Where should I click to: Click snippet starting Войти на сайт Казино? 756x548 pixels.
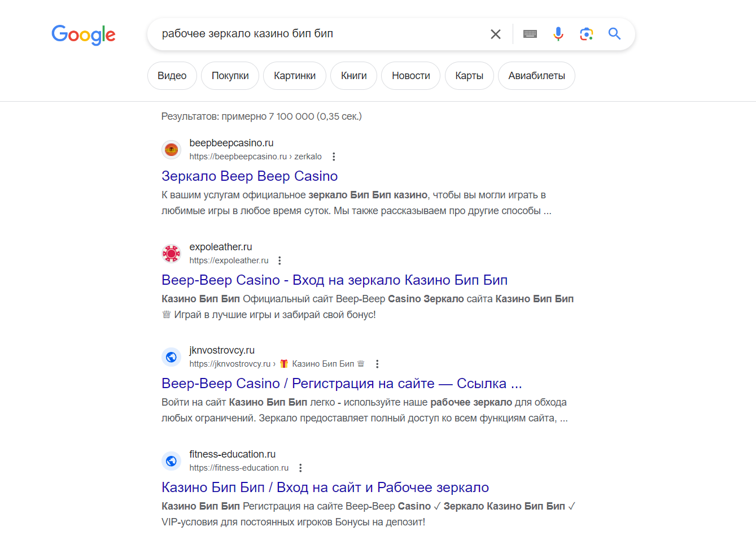[x=365, y=410]
